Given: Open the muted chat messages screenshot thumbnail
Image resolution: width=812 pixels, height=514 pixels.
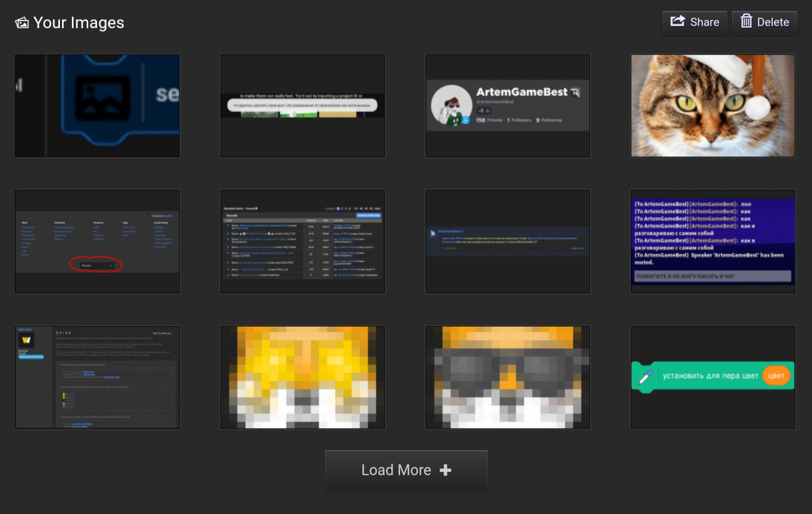Looking at the screenshot, I should [x=712, y=241].
